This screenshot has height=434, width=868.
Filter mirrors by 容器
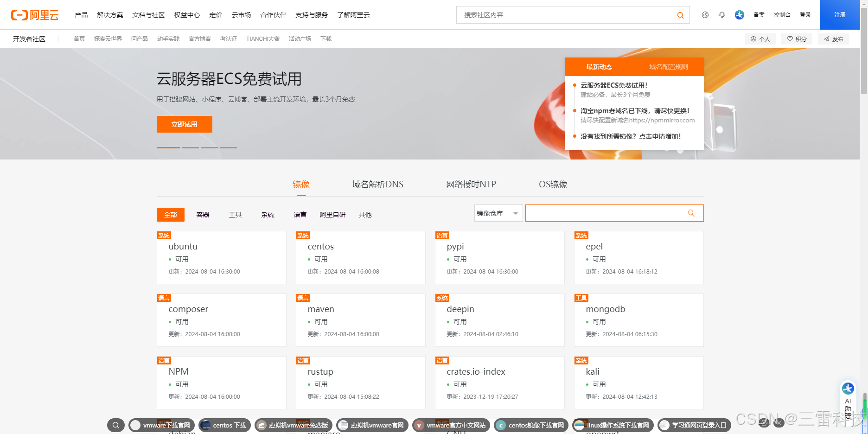tap(203, 215)
